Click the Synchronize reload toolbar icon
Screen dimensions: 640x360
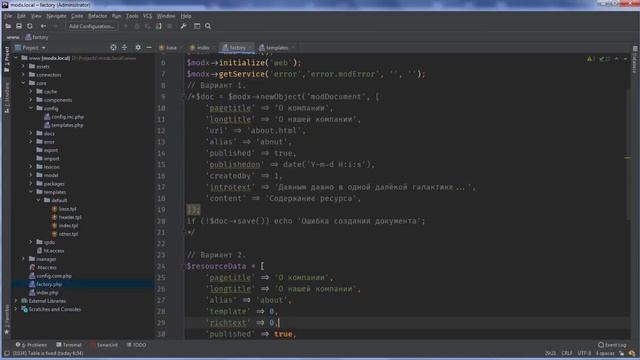coord(30,26)
